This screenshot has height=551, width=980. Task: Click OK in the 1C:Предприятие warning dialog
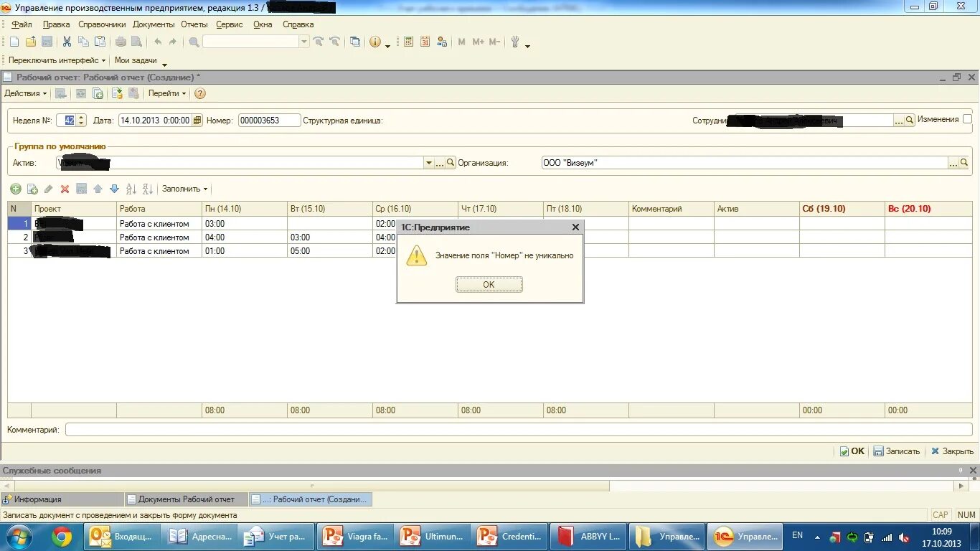click(489, 285)
